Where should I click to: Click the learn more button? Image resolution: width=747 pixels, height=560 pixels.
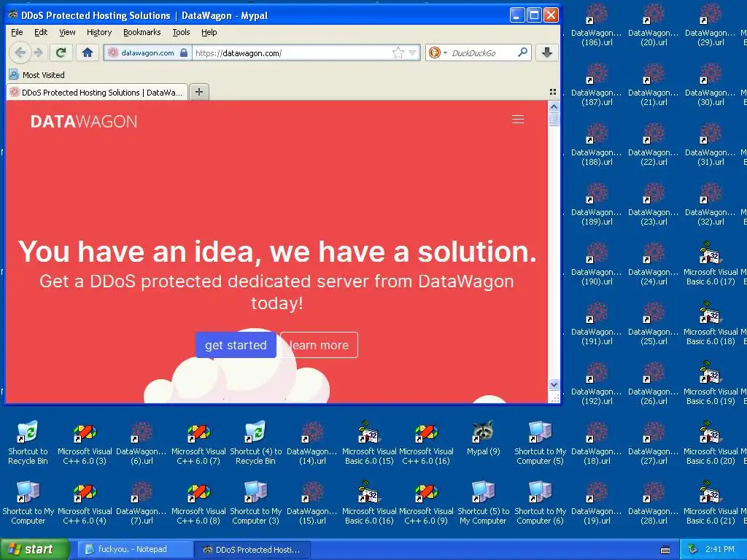[x=319, y=345]
